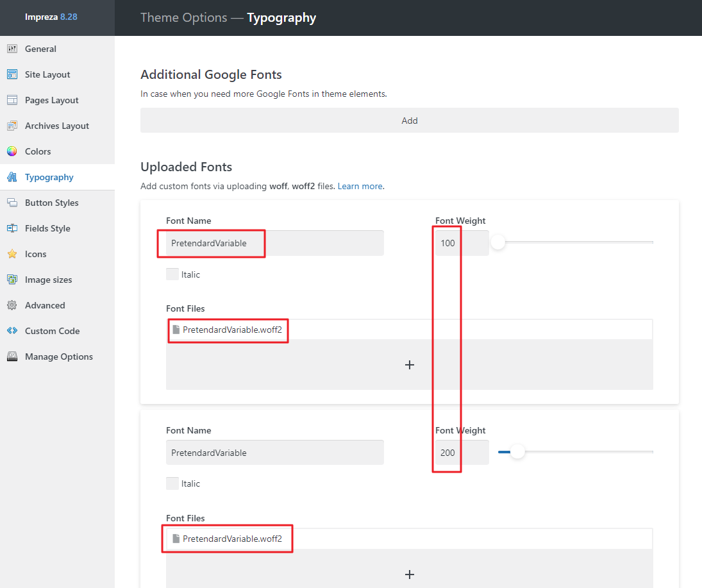The width and height of the screenshot is (702, 588).
Task: Enable Italic for the weight 100 font
Action: tap(172, 274)
